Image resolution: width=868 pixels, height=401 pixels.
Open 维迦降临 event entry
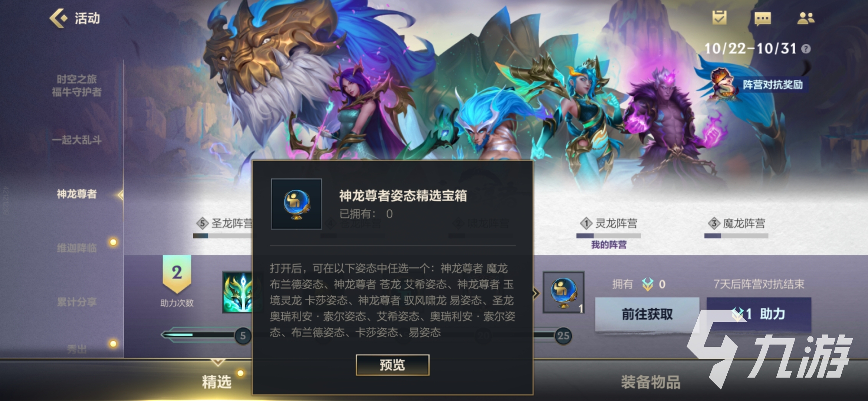tap(76, 248)
